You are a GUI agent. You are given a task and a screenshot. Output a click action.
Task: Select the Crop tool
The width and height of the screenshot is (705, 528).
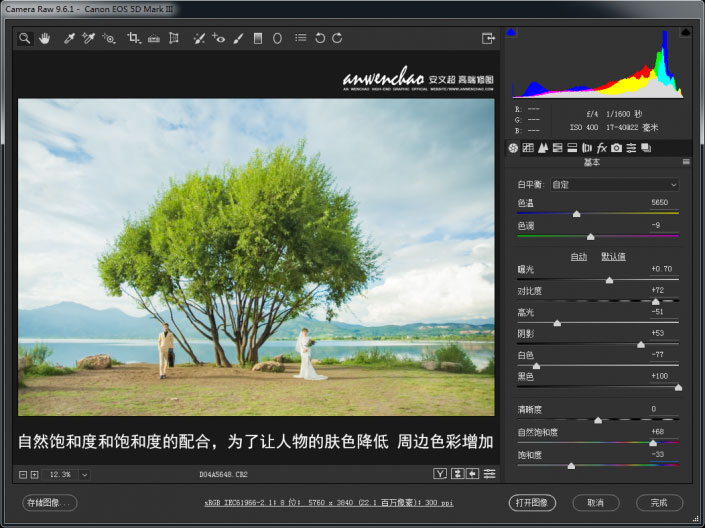(x=134, y=39)
